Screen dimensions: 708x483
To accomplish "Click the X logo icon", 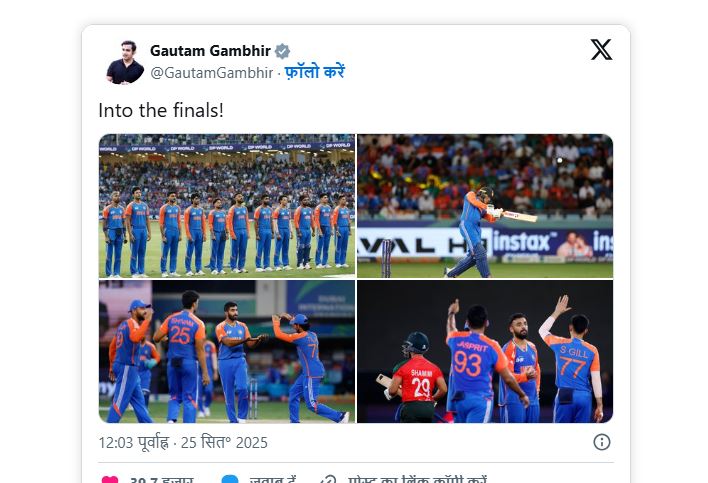I will (601, 49).
